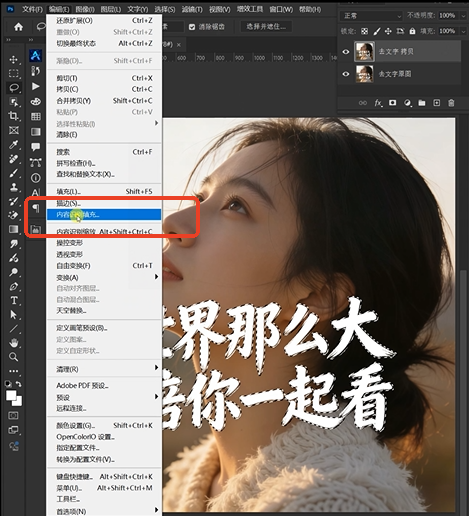The image size is (469, 516).
Task: Select the Lasso tool in the toolbox
Action: tap(14, 88)
